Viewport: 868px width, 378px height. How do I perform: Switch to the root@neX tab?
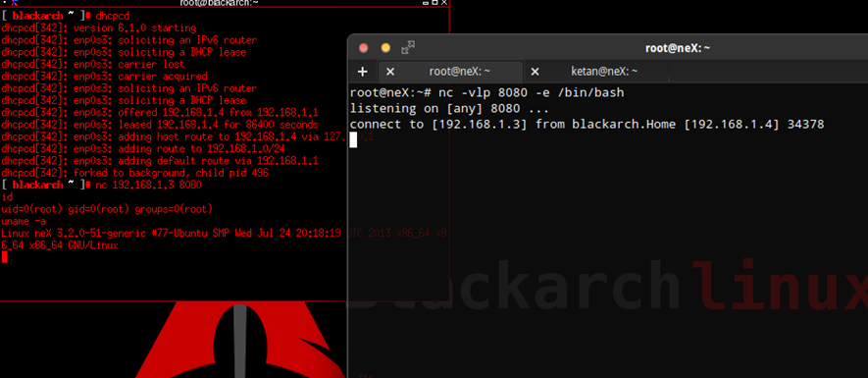coord(459,72)
